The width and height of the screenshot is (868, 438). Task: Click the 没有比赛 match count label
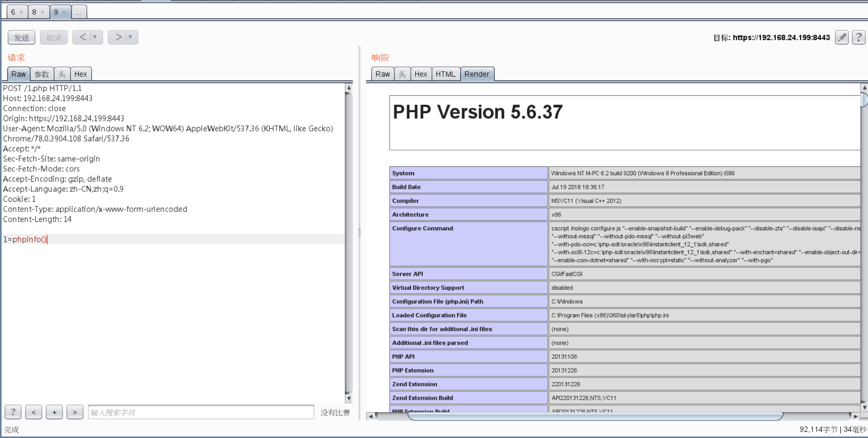[335, 413]
